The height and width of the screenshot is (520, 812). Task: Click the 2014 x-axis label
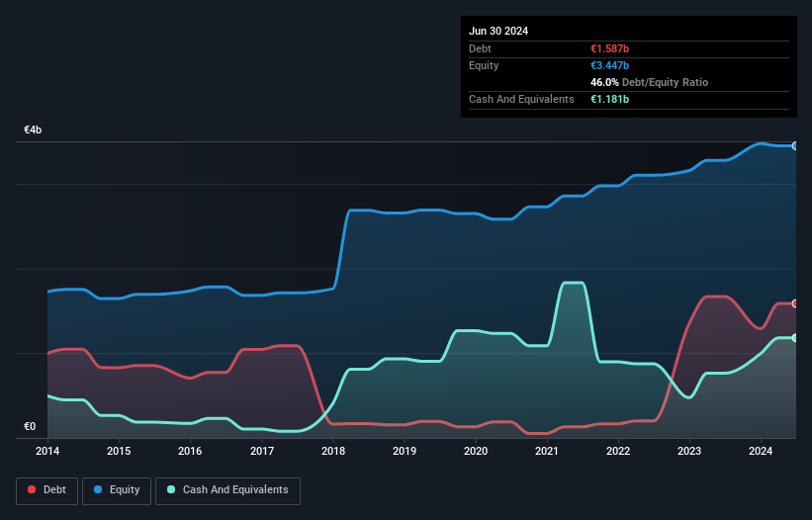[x=47, y=451]
